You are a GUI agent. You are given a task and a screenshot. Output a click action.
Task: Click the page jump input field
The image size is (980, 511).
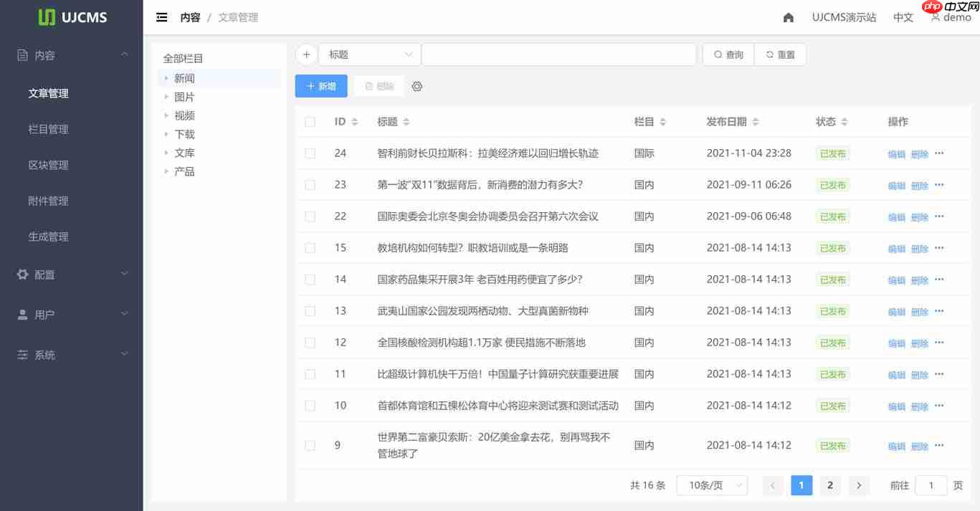[931, 485]
